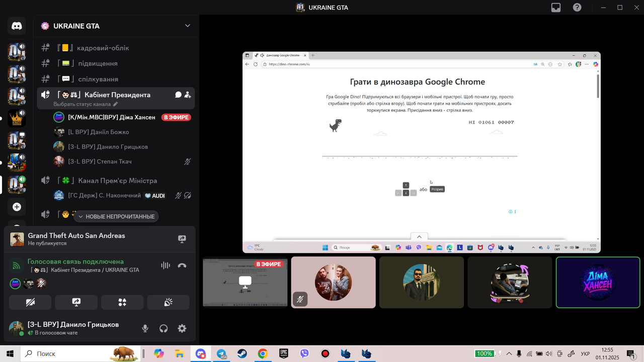Toggle noise suppression waveform icon

pos(165,265)
